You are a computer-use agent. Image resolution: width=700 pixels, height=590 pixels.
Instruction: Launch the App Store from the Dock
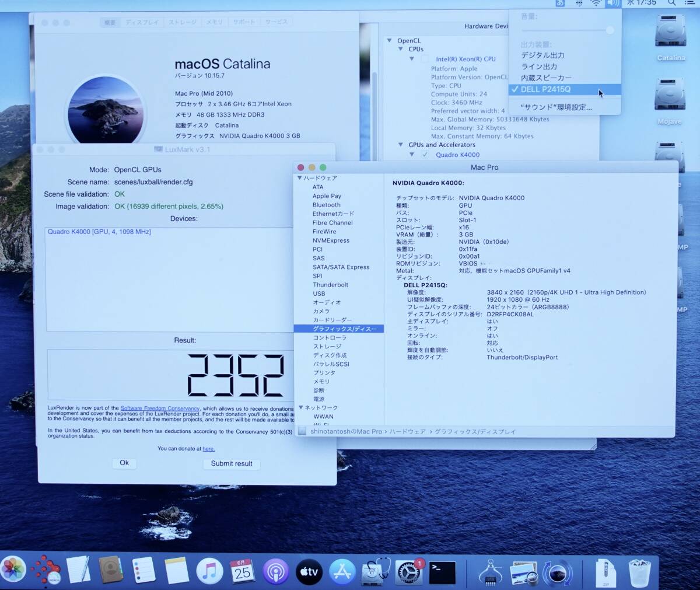tap(342, 572)
